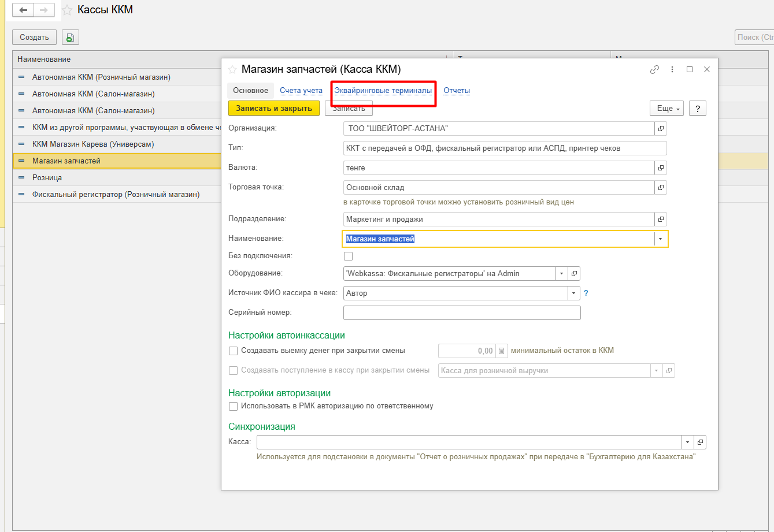Click the Создать button

pyautogui.click(x=34, y=38)
